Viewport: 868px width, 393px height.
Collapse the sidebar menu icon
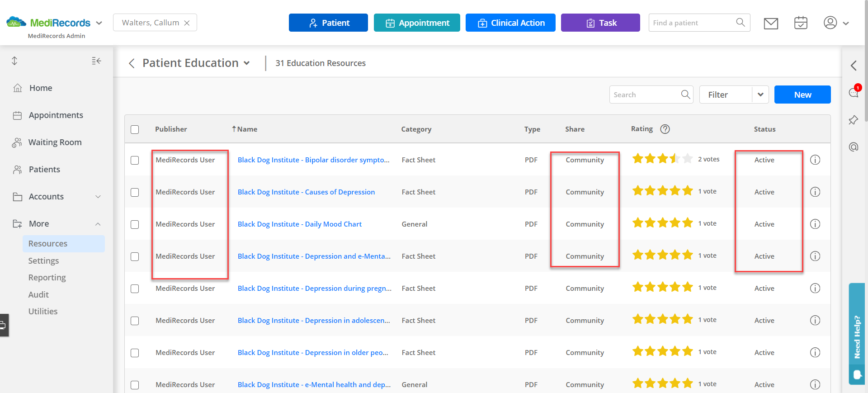[96, 61]
